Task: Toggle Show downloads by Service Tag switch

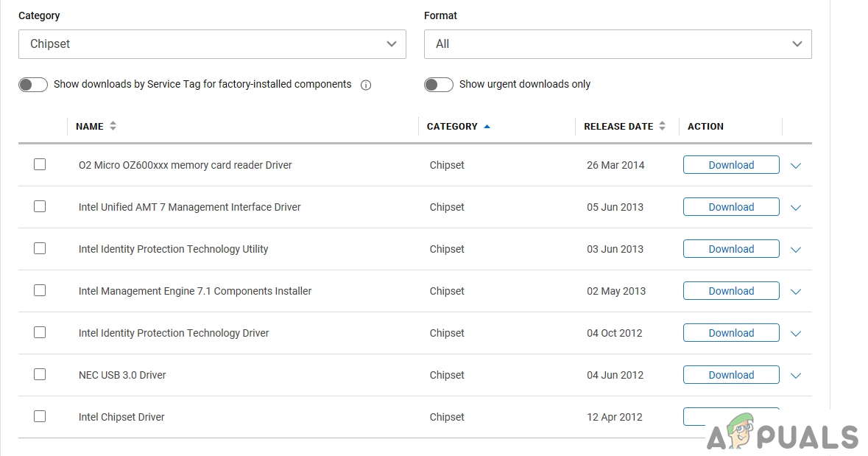Action: [x=33, y=85]
